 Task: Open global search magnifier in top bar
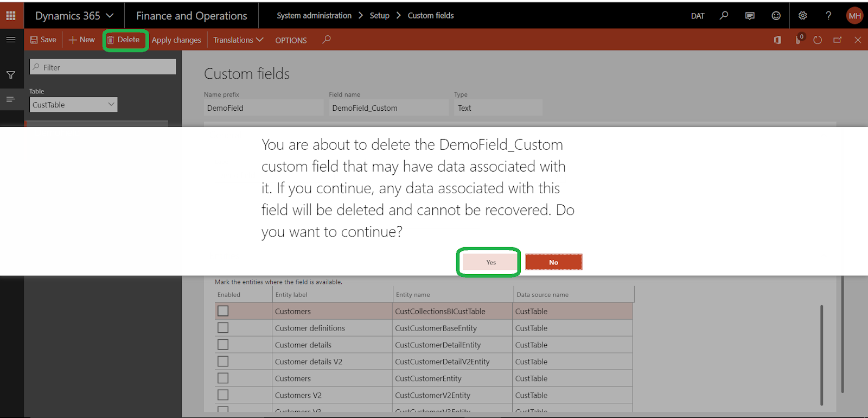click(x=724, y=16)
